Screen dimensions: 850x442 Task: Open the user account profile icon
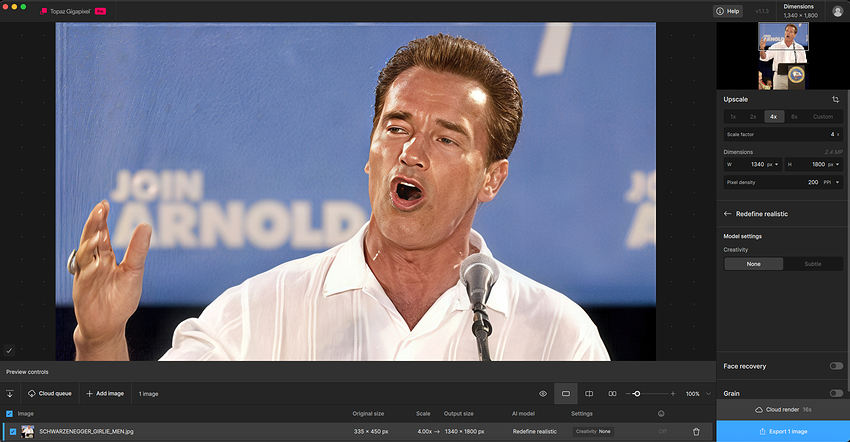(x=837, y=11)
